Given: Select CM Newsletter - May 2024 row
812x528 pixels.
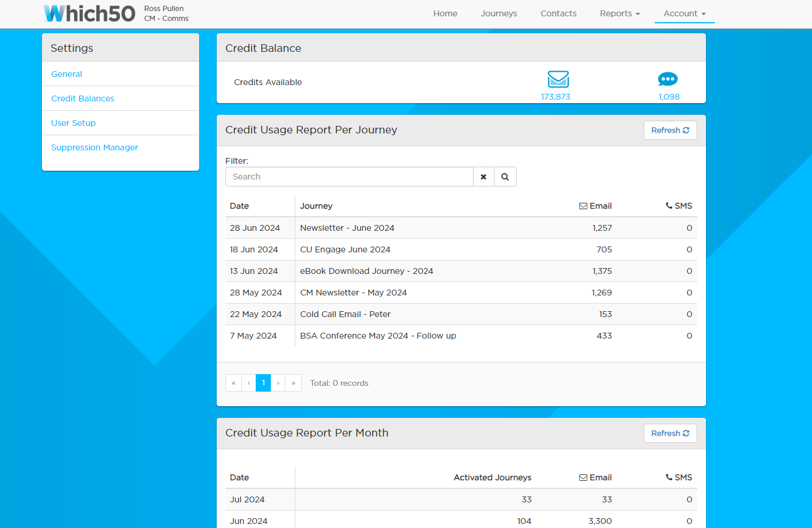Looking at the screenshot, I should click(461, 293).
